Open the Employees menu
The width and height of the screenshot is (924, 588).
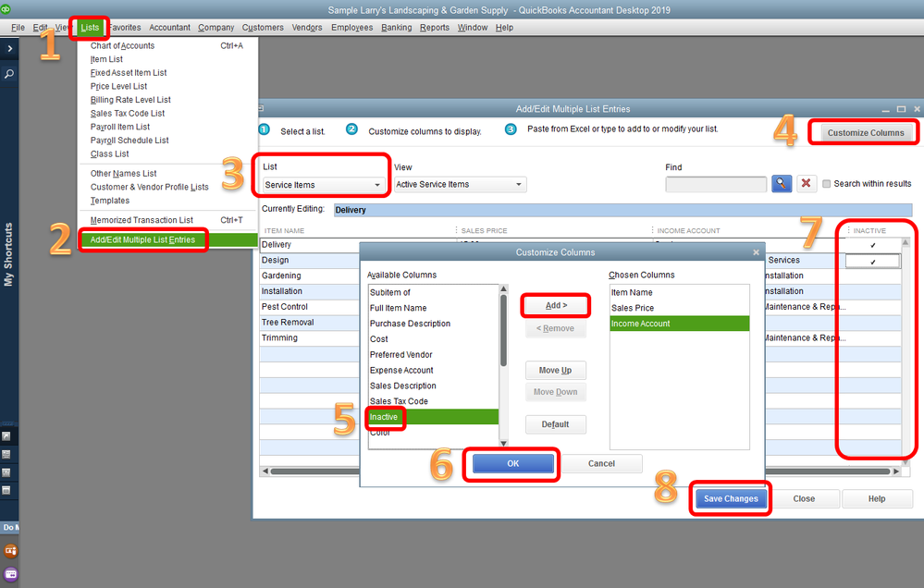(351, 27)
